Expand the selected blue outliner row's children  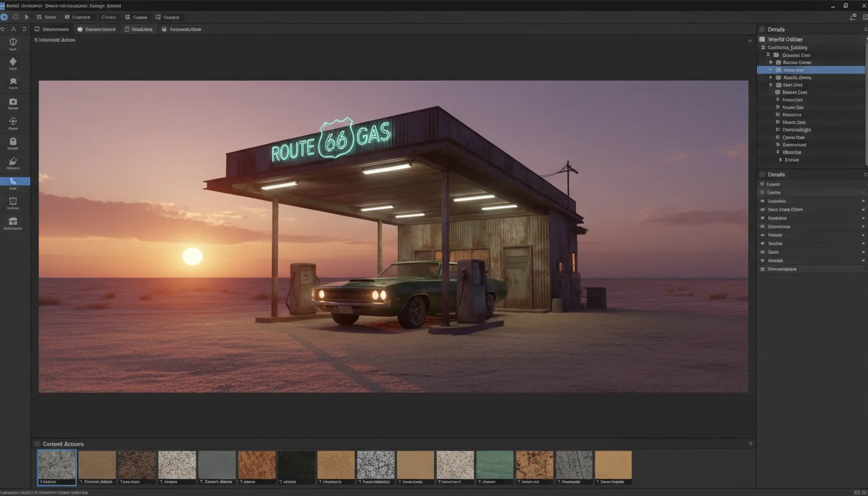(770, 70)
